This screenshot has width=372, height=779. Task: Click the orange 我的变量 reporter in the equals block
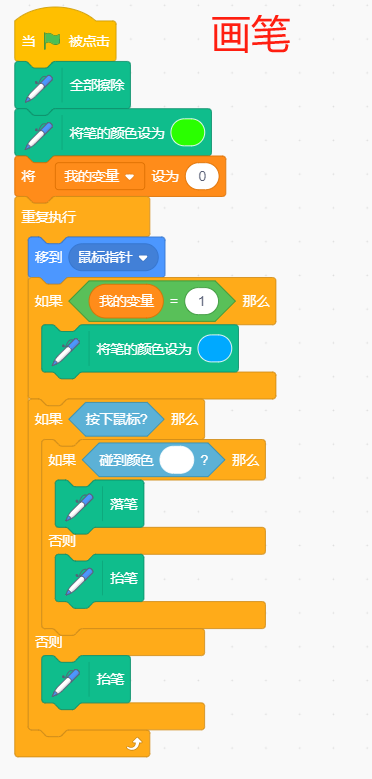point(126,301)
